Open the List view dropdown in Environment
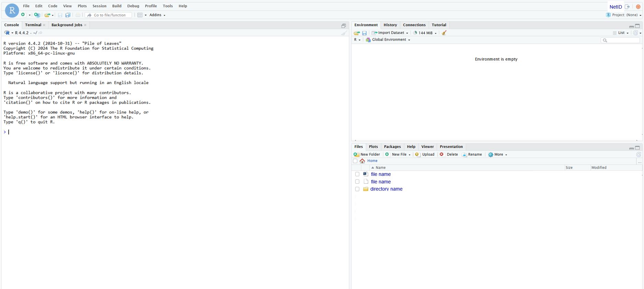The image size is (644, 289). pos(621,33)
